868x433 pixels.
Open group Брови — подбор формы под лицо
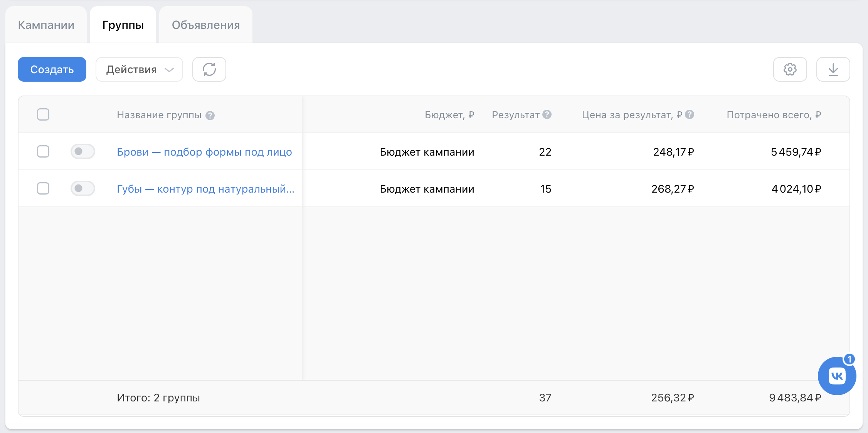[204, 152]
